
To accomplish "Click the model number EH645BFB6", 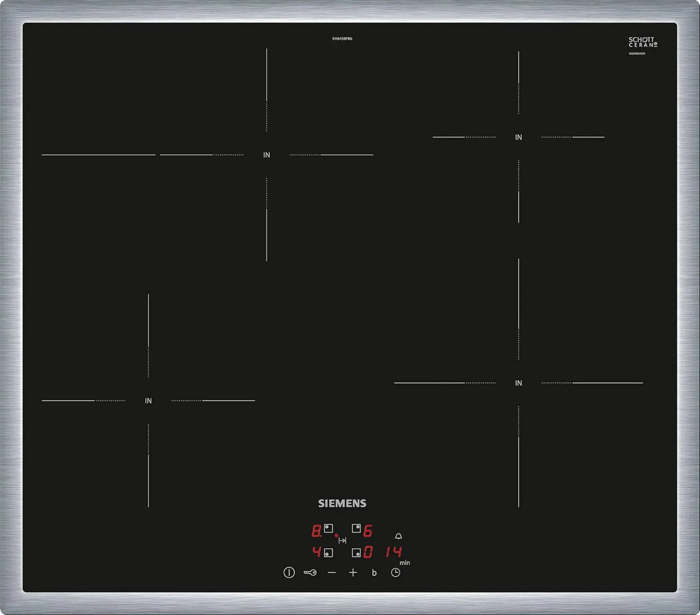I will click(342, 38).
